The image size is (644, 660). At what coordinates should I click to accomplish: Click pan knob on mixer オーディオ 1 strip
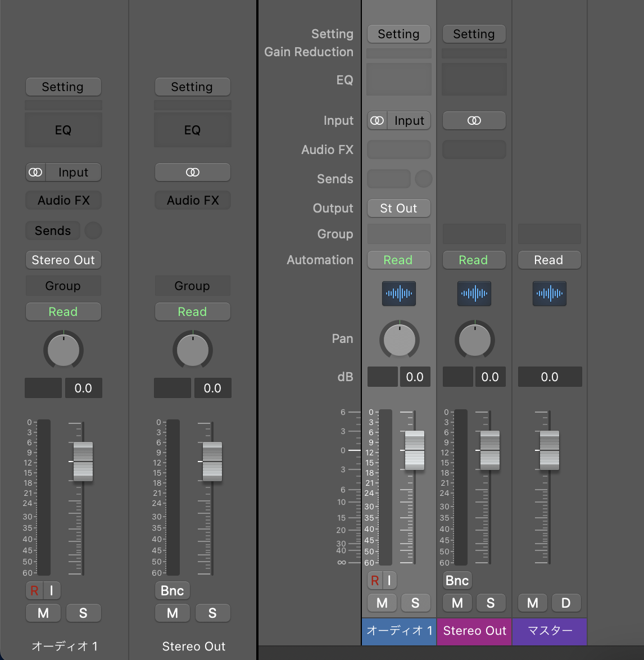399,340
